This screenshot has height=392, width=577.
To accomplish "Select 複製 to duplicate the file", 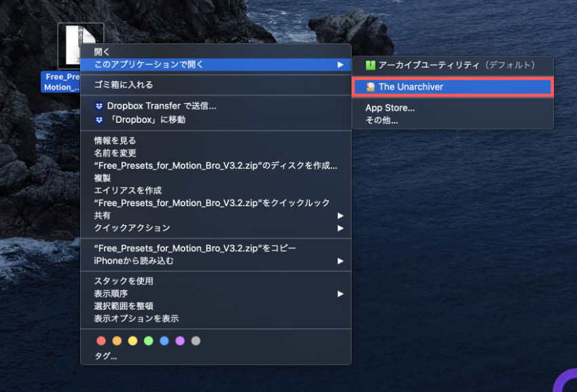I will pyautogui.click(x=216, y=178).
